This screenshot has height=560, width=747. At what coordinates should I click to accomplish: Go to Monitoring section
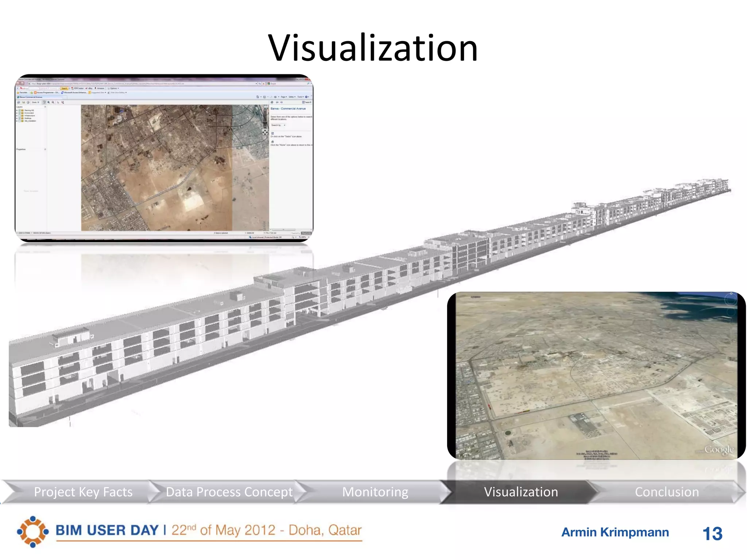pyautogui.click(x=375, y=492)
